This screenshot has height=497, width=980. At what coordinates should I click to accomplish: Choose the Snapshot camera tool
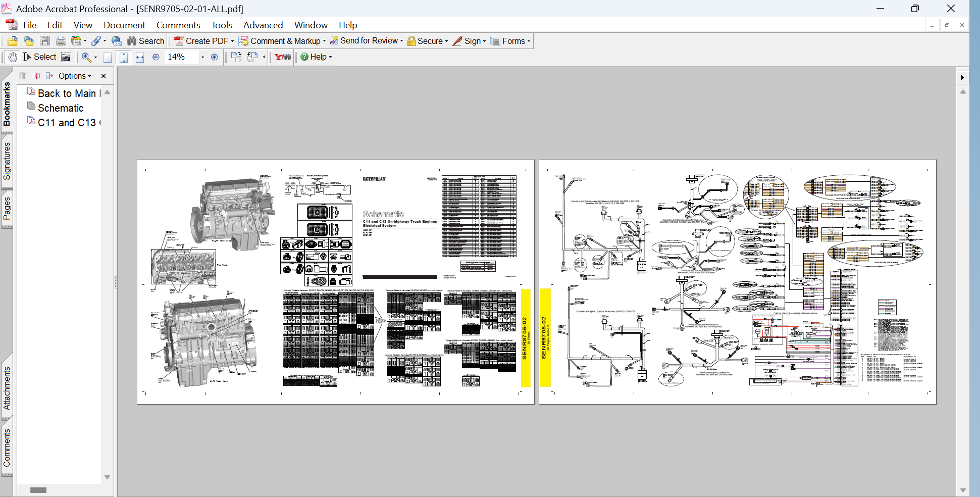[66, 57]
